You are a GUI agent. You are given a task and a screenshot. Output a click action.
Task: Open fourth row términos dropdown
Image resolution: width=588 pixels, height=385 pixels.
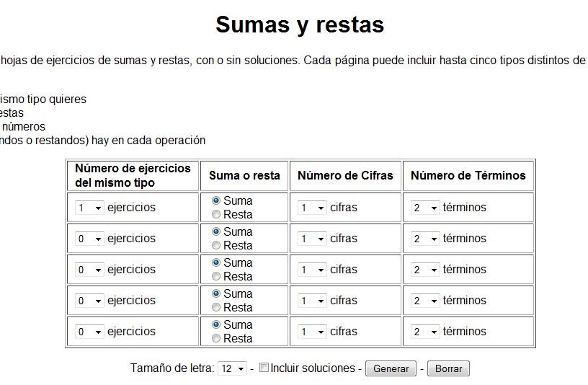(425, 301)
